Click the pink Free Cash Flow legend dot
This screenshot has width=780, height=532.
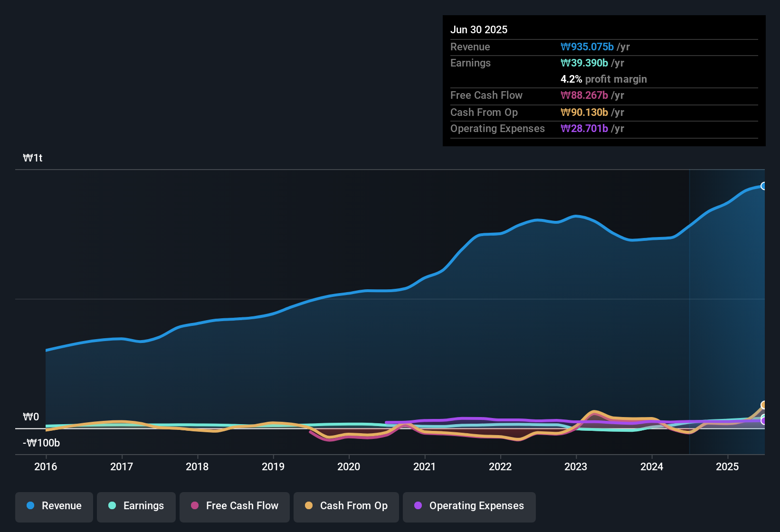click(194, 506)
